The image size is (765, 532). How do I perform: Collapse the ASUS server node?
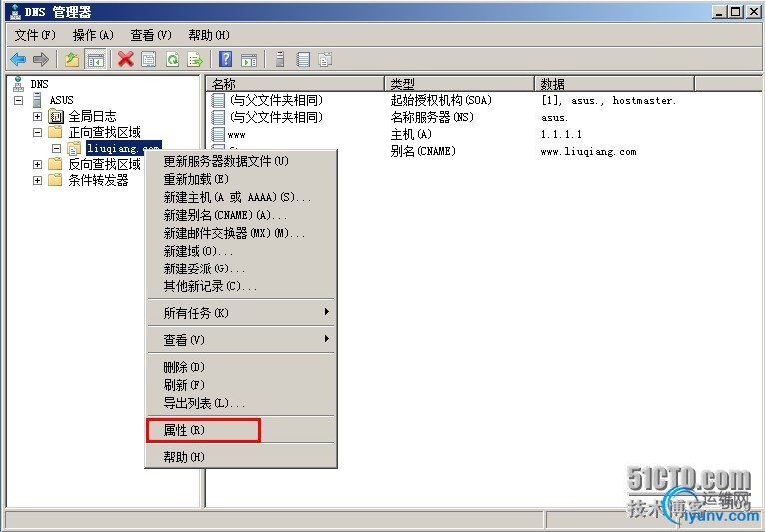[x=19, y=101]
